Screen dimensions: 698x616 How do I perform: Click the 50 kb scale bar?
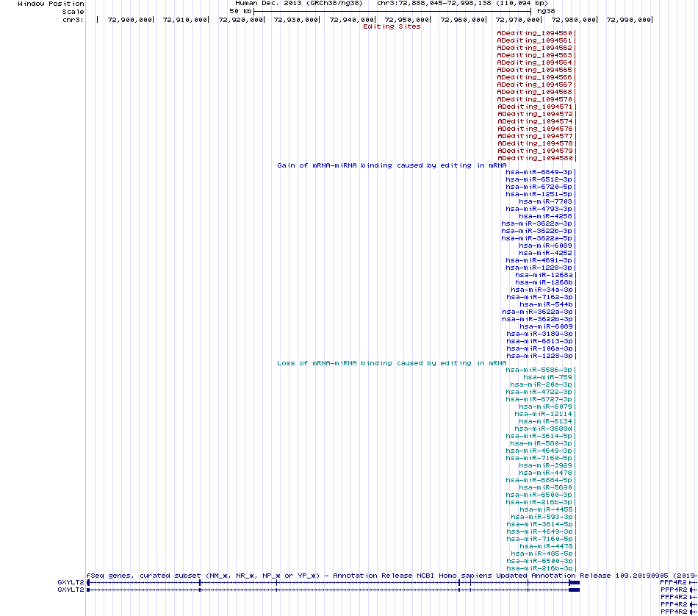click(392, 11)
